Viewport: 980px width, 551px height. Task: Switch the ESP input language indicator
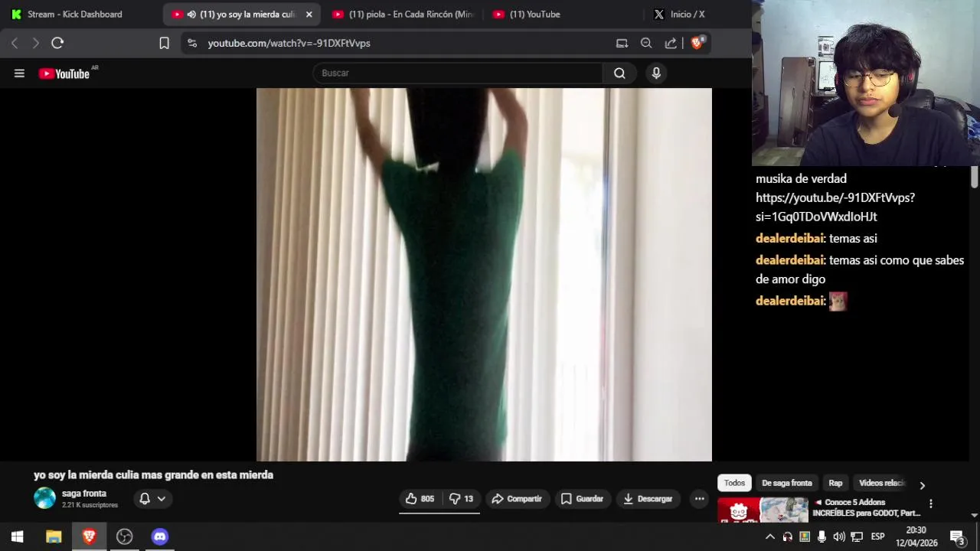(877, 537)
